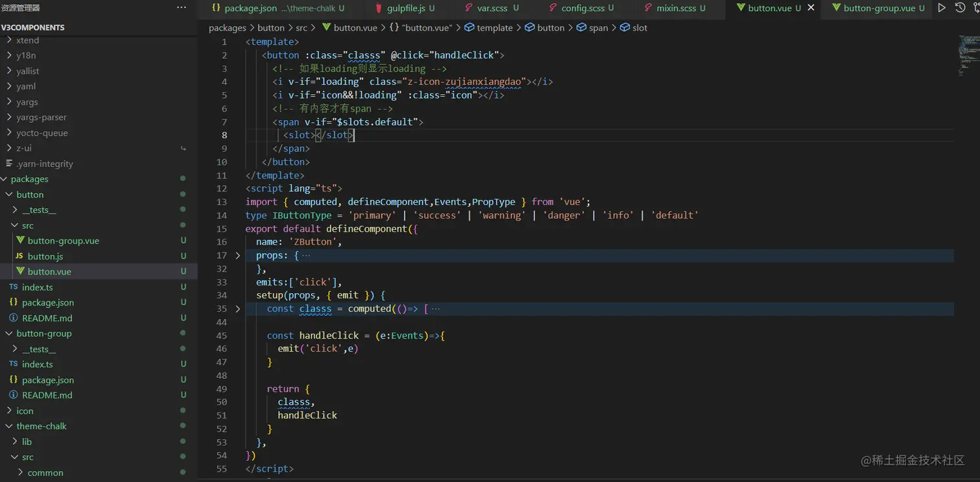Unfold the classs computed block at line 35
The width and height of the screenshot is (980, 482).
click(x=238, y=309)
